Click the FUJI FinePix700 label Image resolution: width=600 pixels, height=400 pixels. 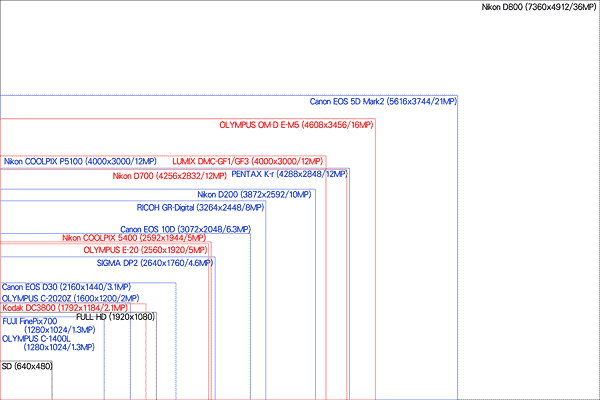click(x=49, y=325)
